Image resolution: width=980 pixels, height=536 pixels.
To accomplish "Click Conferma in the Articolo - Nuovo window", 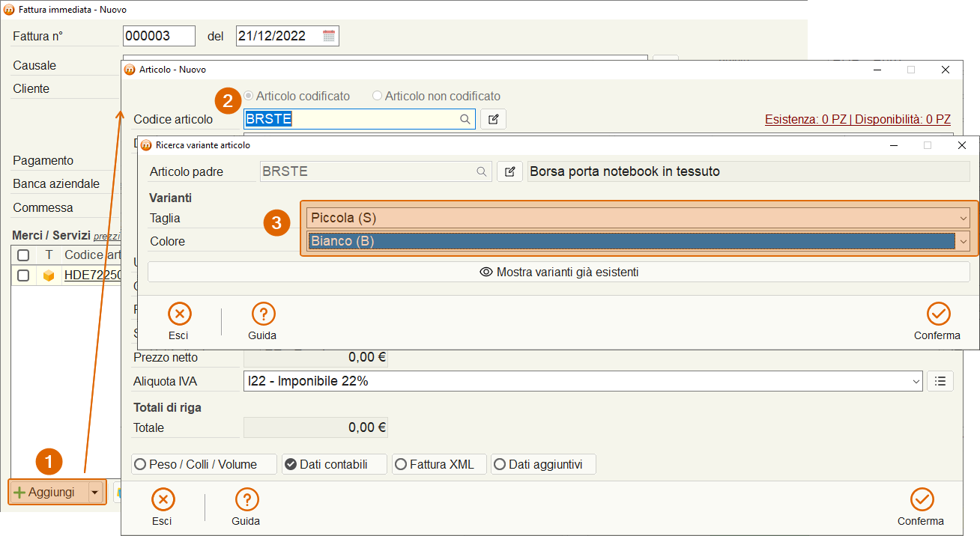I will [x=921, y=507].
